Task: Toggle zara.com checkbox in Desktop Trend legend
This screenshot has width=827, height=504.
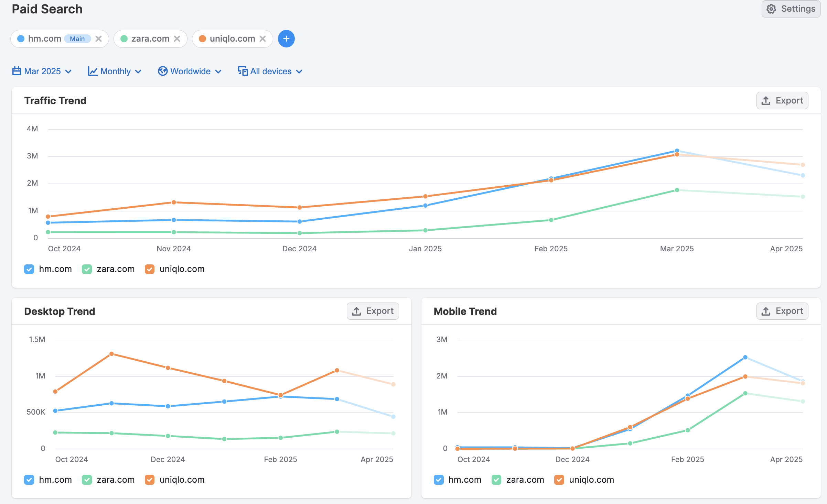Action: point(87,480)
